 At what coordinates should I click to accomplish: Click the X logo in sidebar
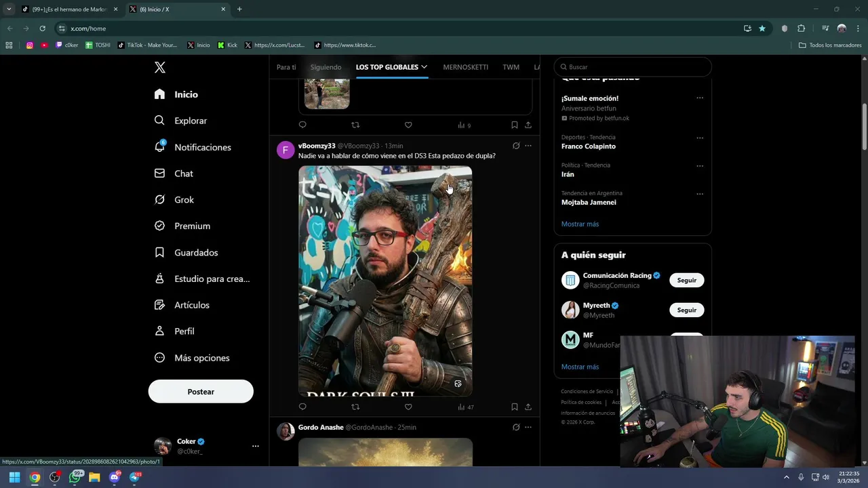pyautogui.click(x=160, y=67)
